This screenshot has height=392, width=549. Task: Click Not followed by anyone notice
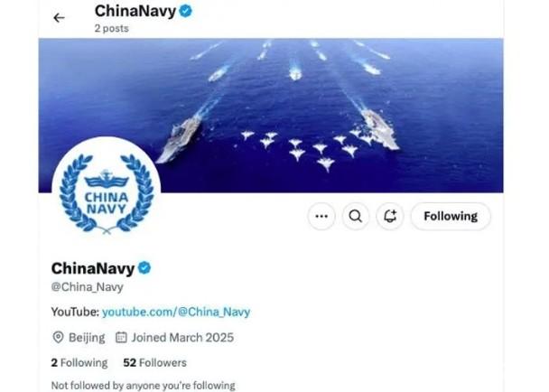pos(144,386)
